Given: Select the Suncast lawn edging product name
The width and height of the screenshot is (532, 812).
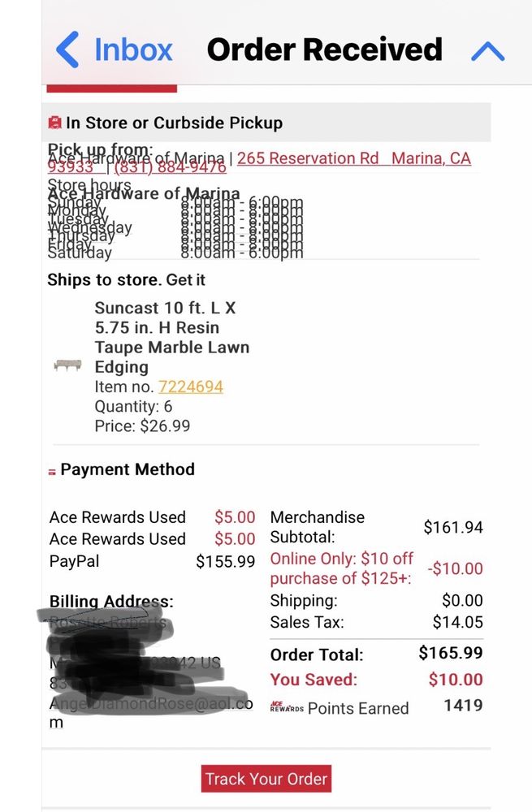Looking at the screenshot, I should 171,337.
